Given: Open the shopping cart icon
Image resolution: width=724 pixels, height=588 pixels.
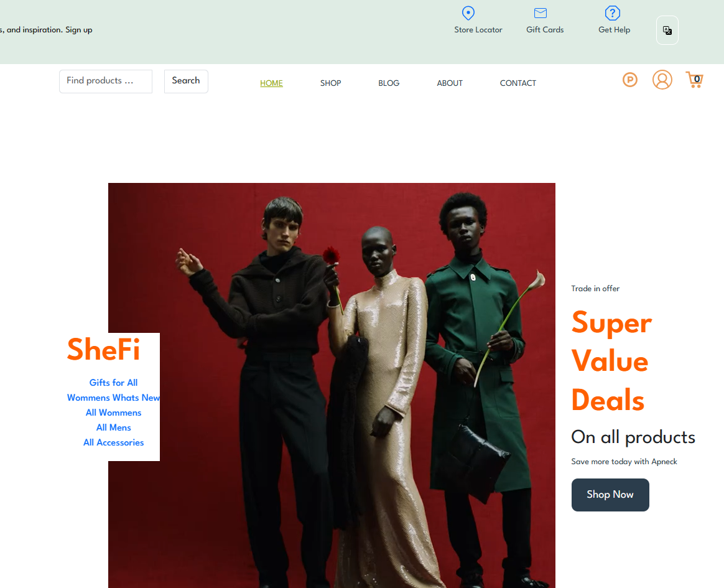Looking at the screenshot, I should [x=694, y=80].
